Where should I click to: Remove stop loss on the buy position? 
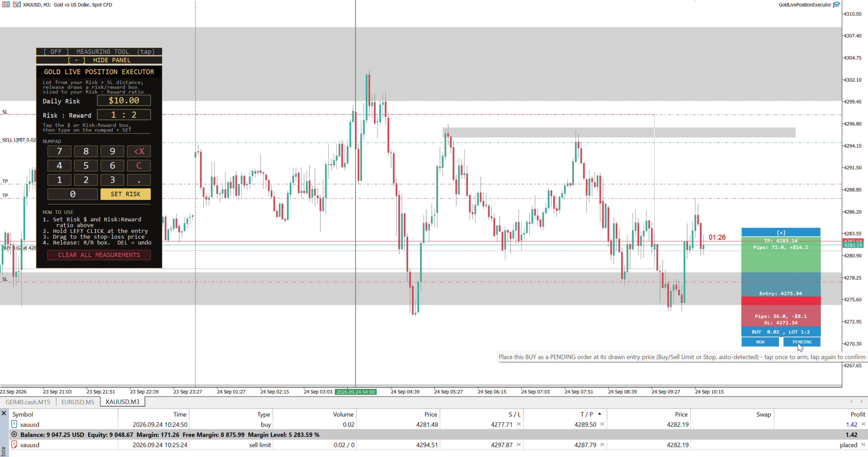coord(519,424)
